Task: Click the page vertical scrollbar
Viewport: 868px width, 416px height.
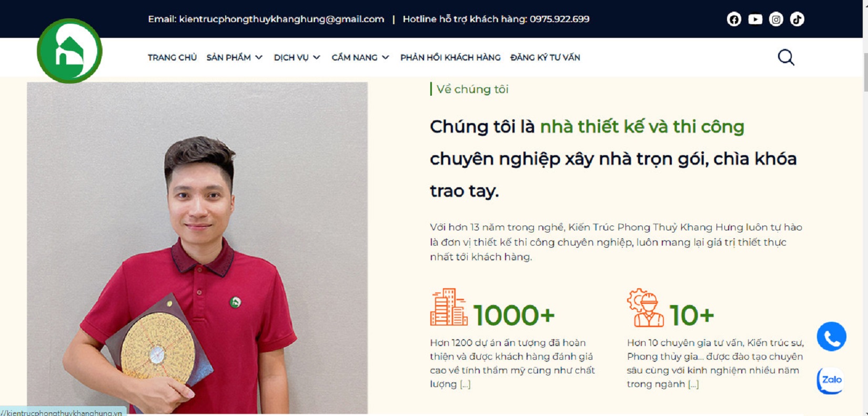Action: coord(865,208)
